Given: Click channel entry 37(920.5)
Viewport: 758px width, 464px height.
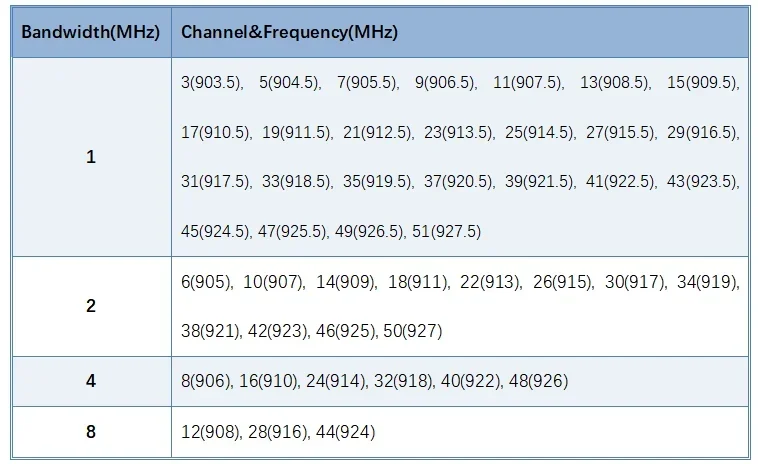Looking at the screenshot, I should pyautogui.click(x=456, y=182).
